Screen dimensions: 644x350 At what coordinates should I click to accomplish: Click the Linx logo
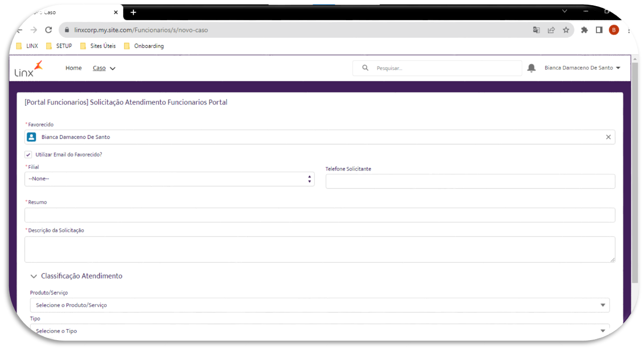(28, 69)
